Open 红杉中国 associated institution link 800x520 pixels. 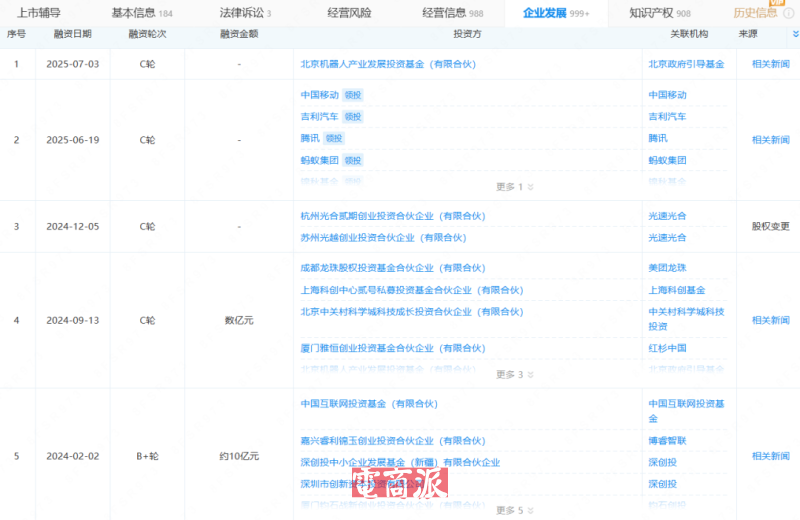[667, 348]
